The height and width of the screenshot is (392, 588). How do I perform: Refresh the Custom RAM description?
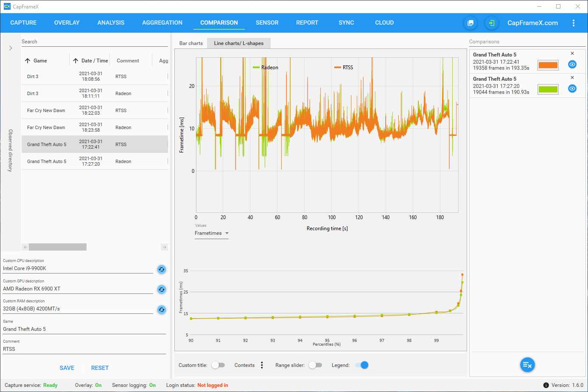pos(162,310)
